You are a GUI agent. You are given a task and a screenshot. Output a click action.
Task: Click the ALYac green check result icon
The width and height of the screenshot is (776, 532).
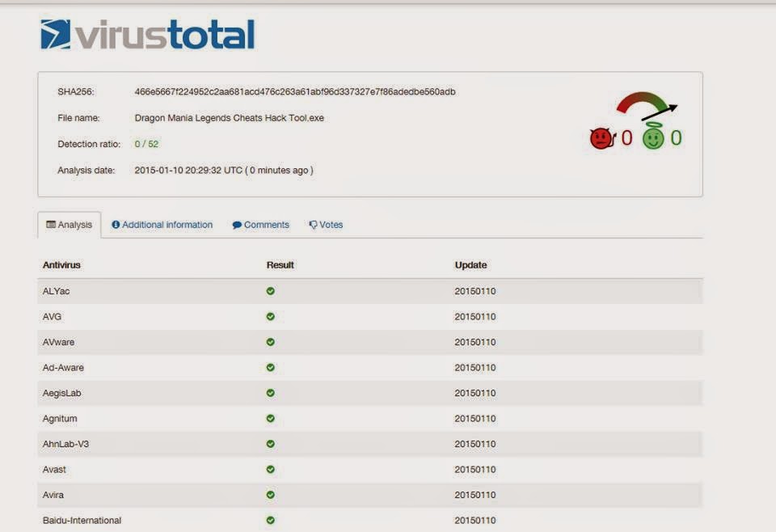coord(270,291)
